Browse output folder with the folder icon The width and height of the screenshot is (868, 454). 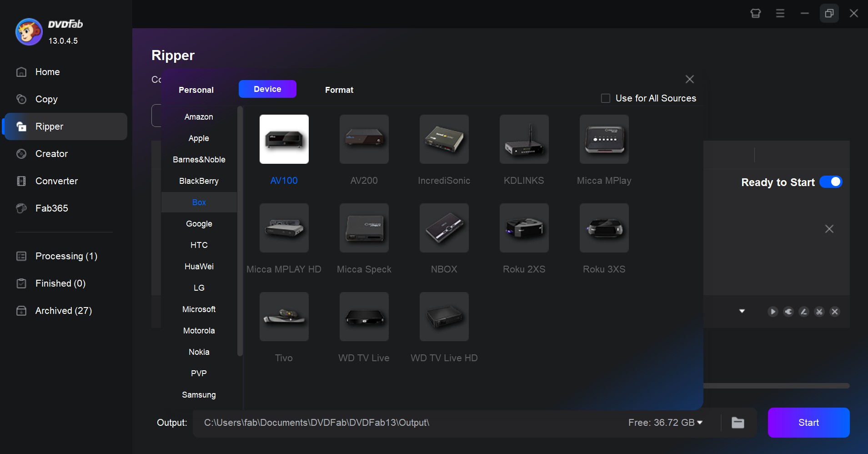point(738,423)
